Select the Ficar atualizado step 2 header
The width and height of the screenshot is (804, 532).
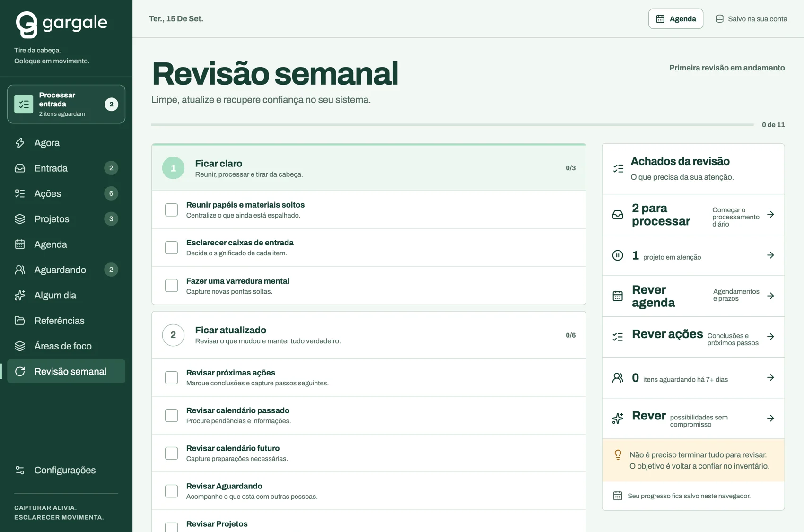369,335
